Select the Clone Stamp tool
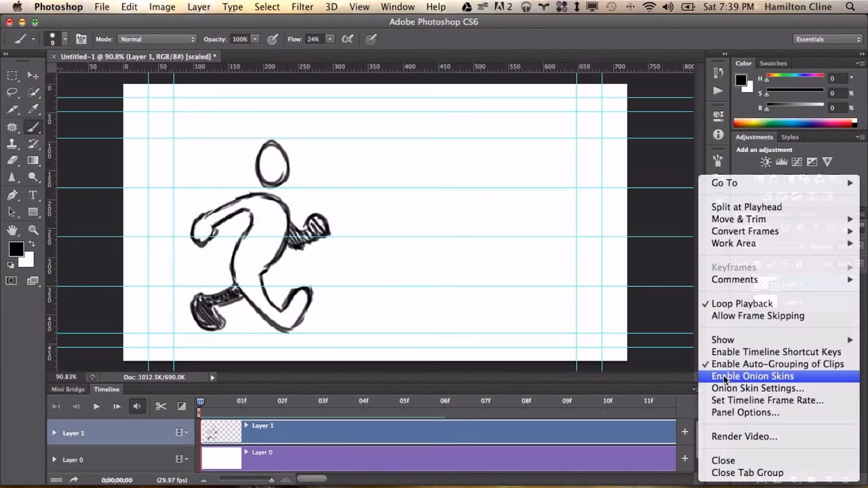The image size is (868, 488). pyautogui.click(x=12, y=144)
